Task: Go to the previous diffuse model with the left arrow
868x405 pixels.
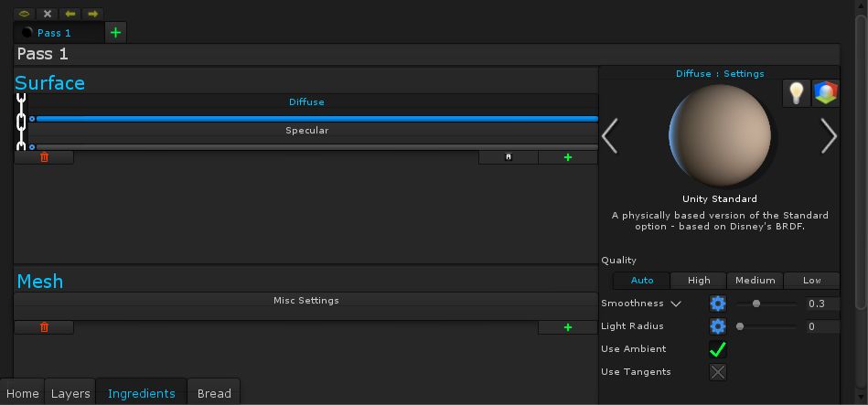Action: pos(610,136)
